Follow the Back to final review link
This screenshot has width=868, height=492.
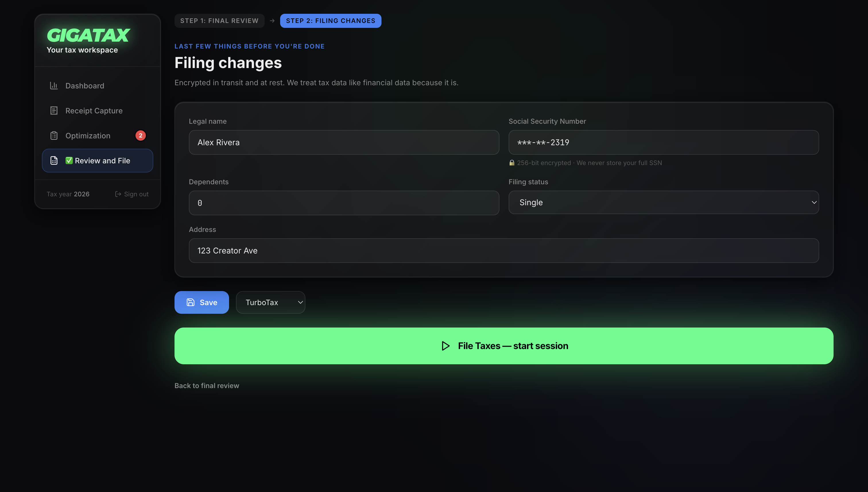point(206,386)
